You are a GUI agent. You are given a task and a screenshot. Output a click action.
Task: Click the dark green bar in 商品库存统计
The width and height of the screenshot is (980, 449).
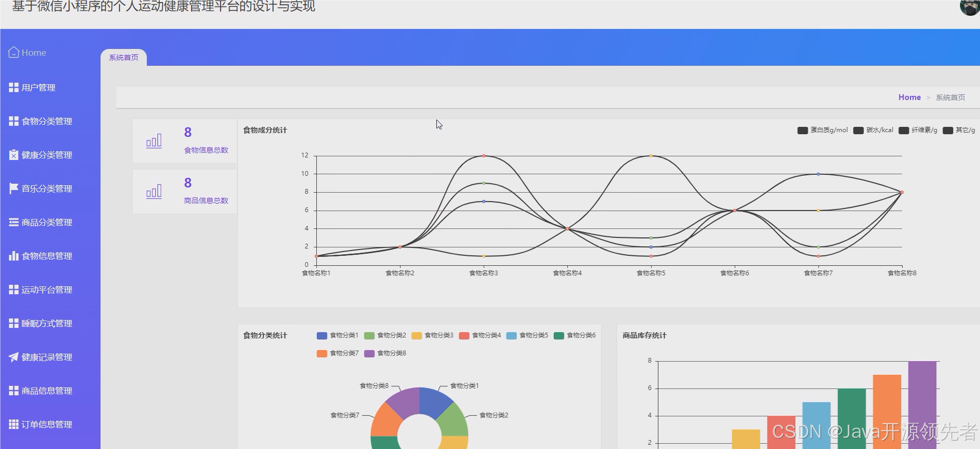(x=852, y=418)
